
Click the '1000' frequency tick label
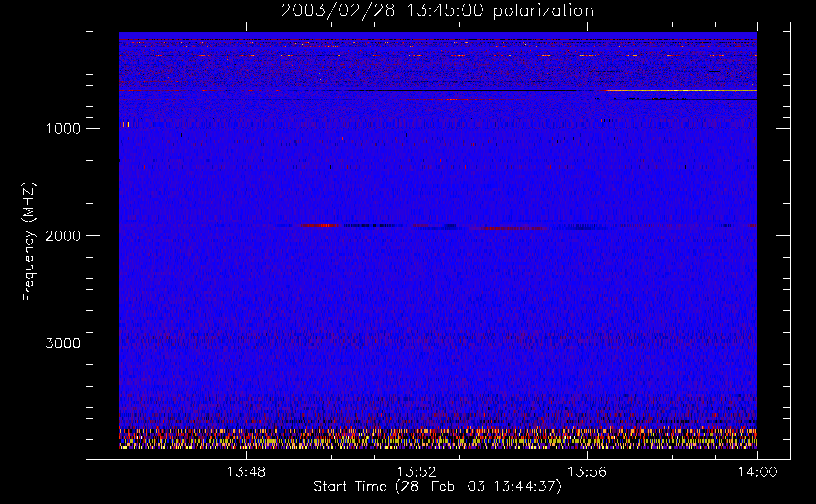click(63, 129)
